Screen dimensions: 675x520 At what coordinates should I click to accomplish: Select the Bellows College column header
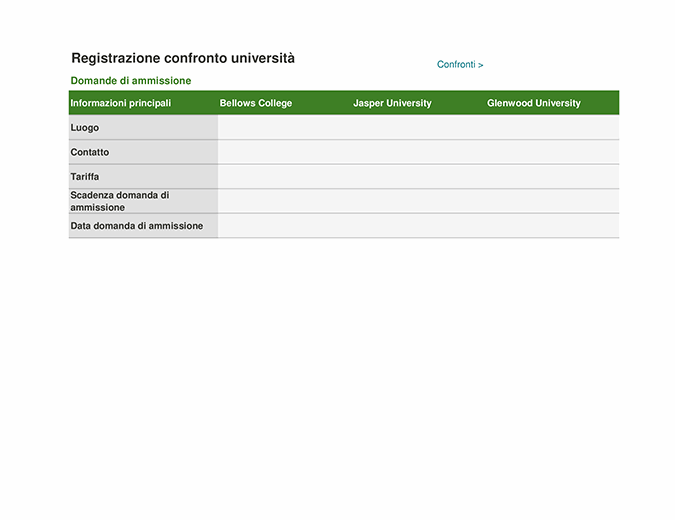285,103
